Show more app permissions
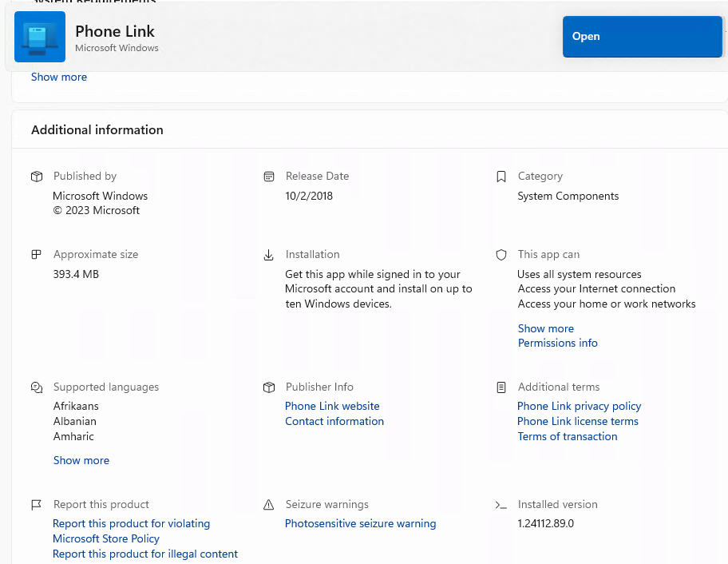The height and width of the screenshot is (564, 728). click(545, 328)
